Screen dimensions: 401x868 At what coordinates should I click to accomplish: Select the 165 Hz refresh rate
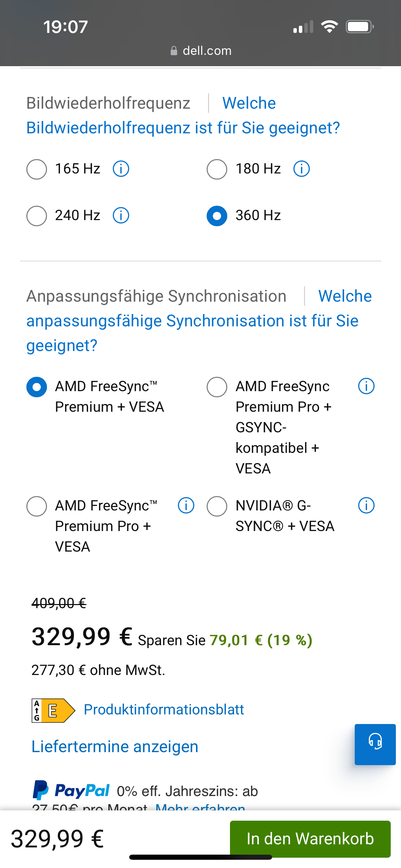[x=37, y=169]
